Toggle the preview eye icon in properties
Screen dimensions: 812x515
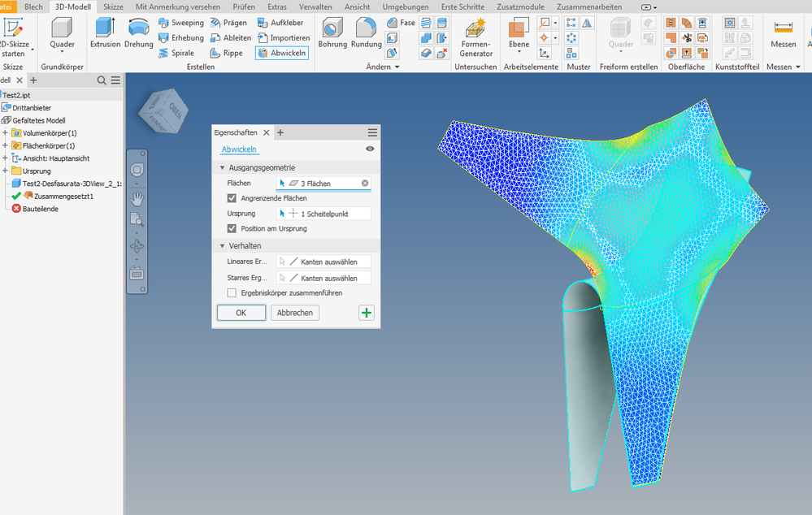click(x=370, y=149)
